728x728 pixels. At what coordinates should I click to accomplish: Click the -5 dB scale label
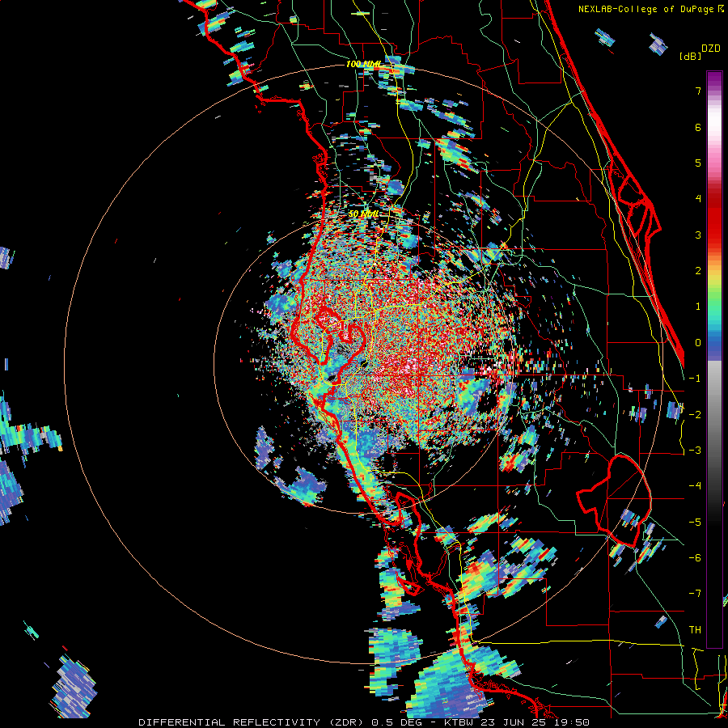695,522
